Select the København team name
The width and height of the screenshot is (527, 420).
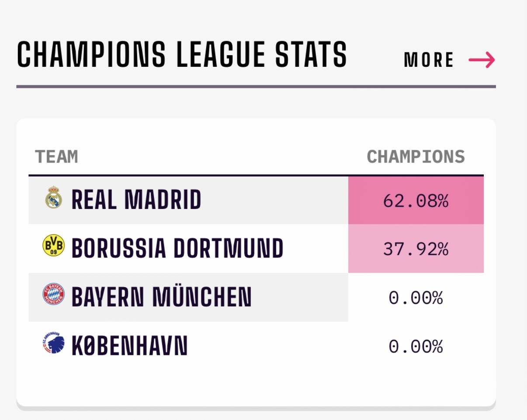(x=129, y=346)
